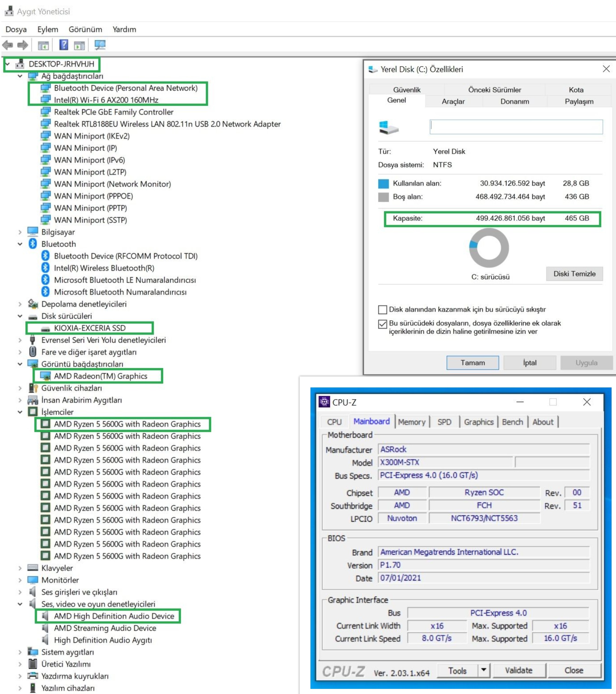Click the disk usage donut chart

point(489,248)
